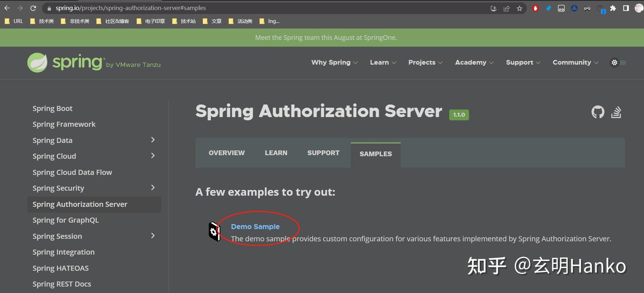Open the extension with blue badge 3
Screen dimensions: 644x293
click(x=601, y=8)
